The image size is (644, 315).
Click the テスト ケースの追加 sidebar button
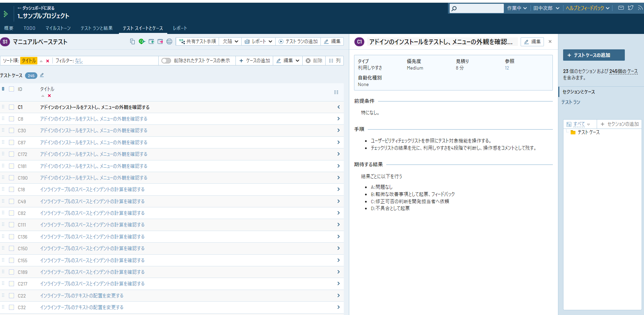(594, 55)
